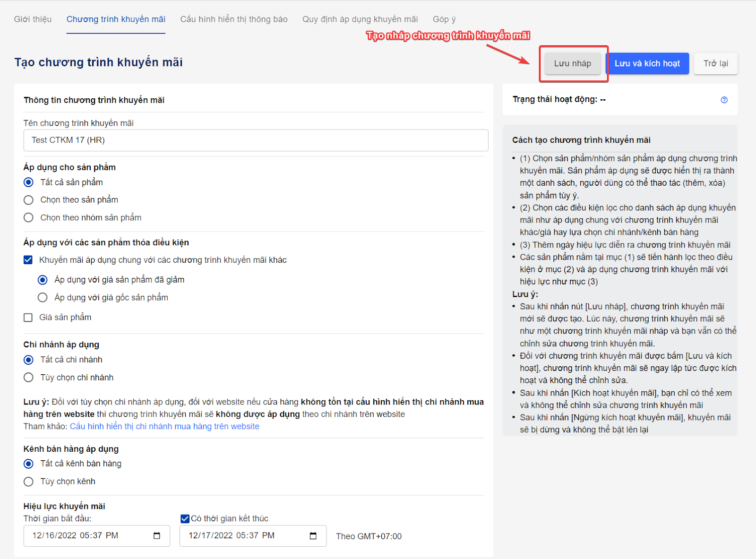Switch to the 'Giới thiệu' tab
Screen dimensions: 756x559
coord(33,19)
